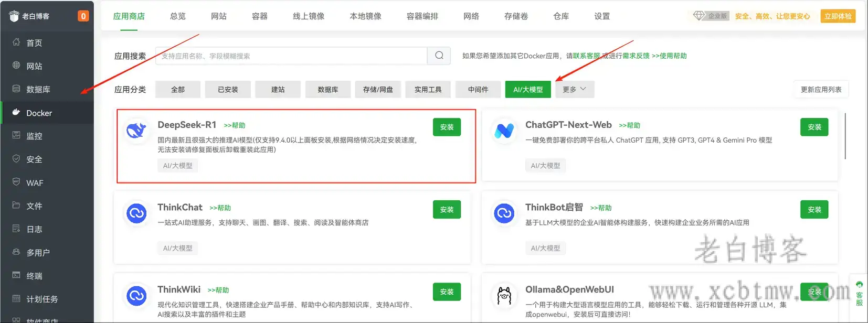Open the >>帮助 link for ThinkChat
The width and height of the screenshot is (868, 323).
[220, 208]
